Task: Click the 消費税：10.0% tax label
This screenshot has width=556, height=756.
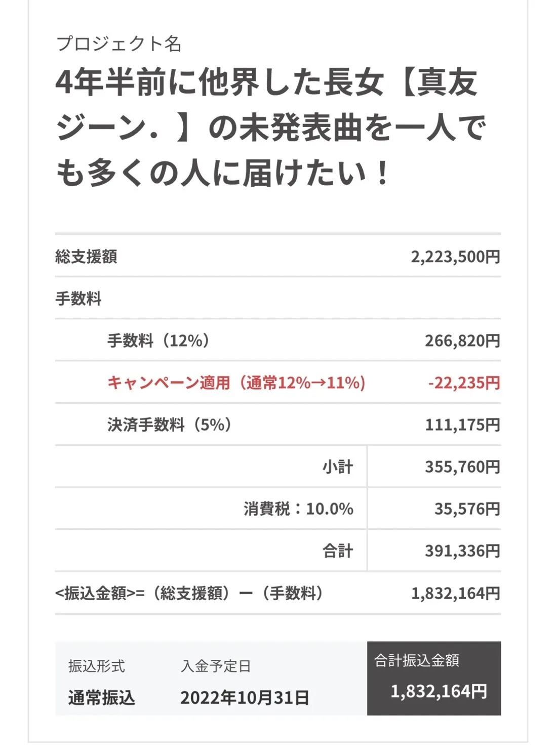Action: [298, 509]
